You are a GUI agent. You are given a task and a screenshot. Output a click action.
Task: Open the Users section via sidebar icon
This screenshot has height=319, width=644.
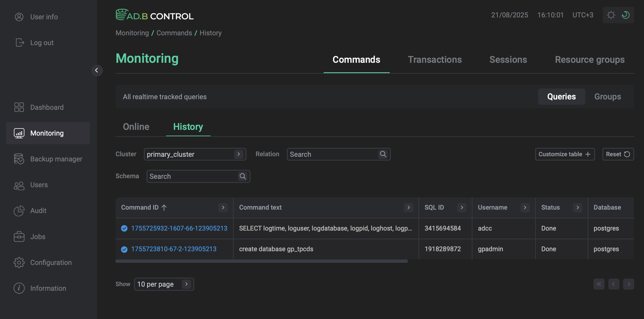(19, 185)
